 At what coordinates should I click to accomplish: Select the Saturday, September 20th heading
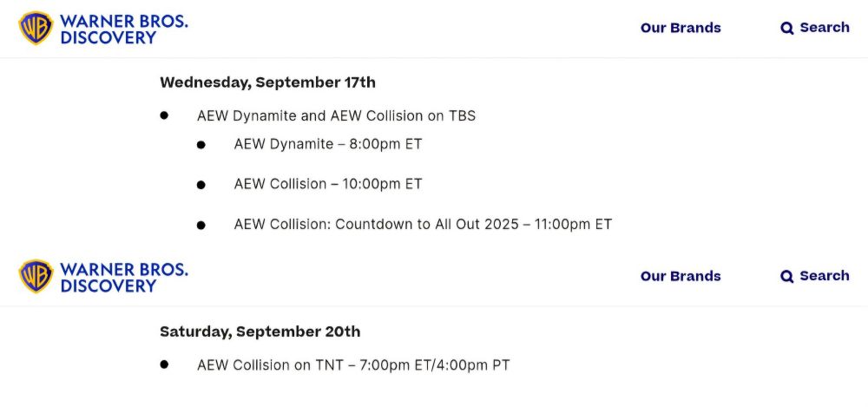pyautogui.click(x=260, y=332)
